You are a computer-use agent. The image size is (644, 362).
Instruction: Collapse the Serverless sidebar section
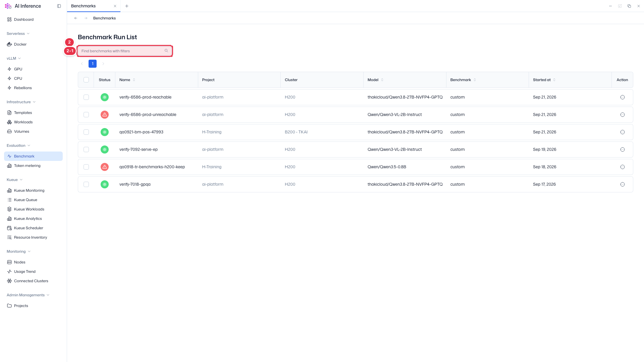pyautogui.click(x=18, y=34)
